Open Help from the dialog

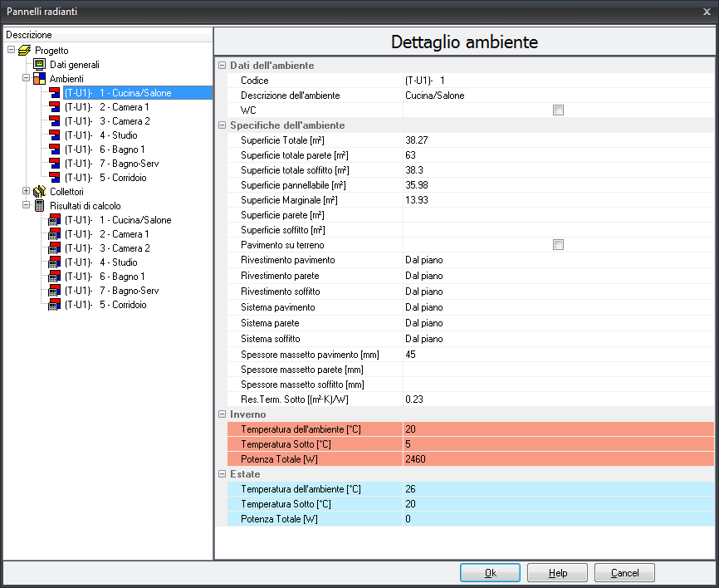click(x=557, y=573)
